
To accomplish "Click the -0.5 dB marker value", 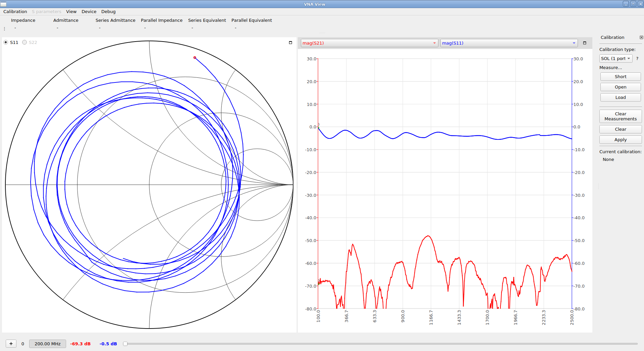I will [108, 344].
